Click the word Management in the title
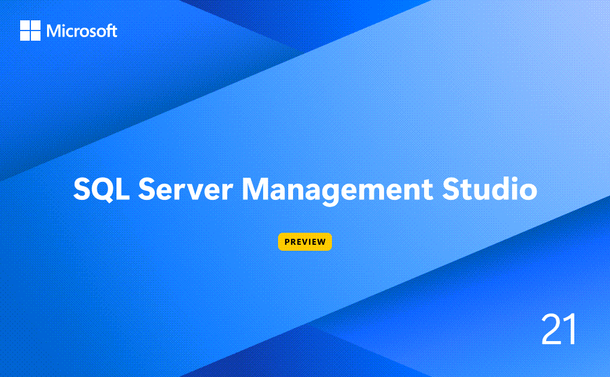Viewport: 610px width, 377px height. 337,191
